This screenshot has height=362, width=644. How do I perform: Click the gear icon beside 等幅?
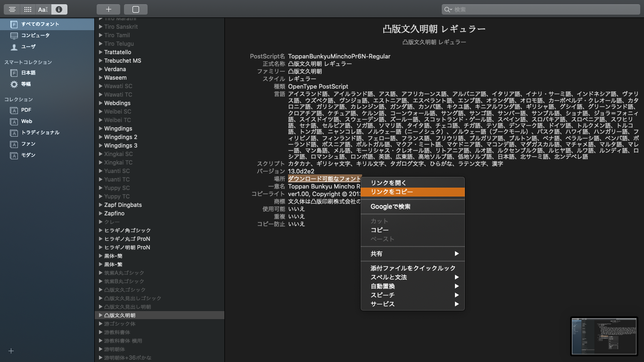tap(14, 84)
